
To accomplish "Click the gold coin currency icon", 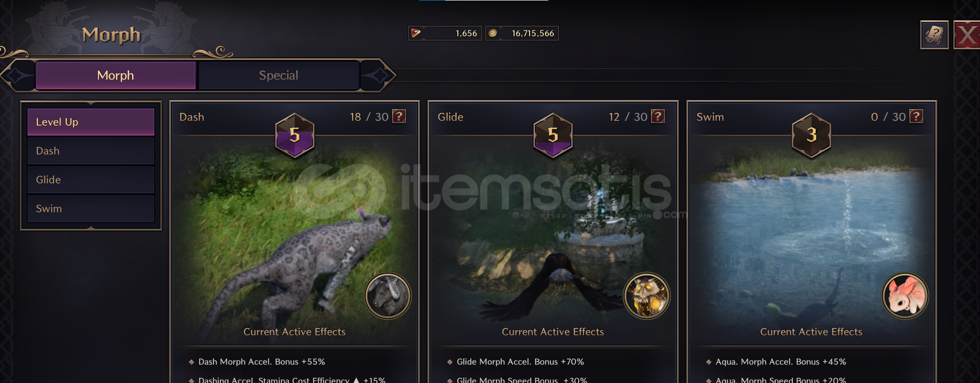I will [x=493, y=33].
